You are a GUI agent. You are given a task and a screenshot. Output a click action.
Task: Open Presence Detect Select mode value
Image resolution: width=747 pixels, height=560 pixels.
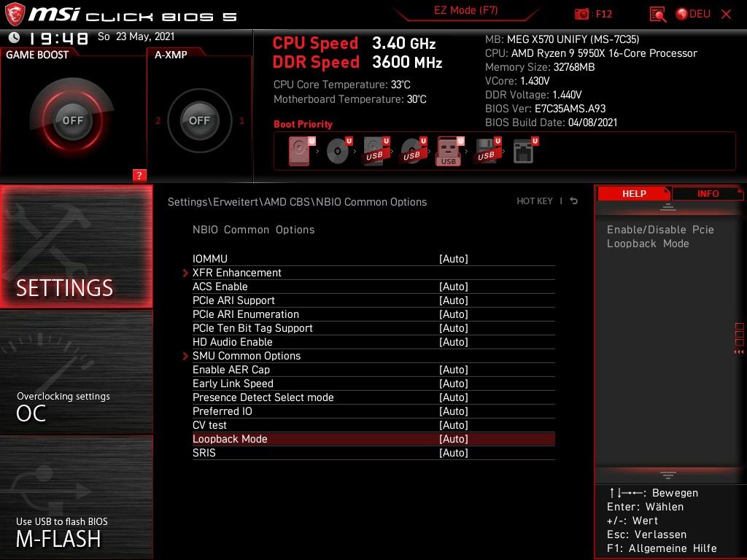[x=454, y=397]
